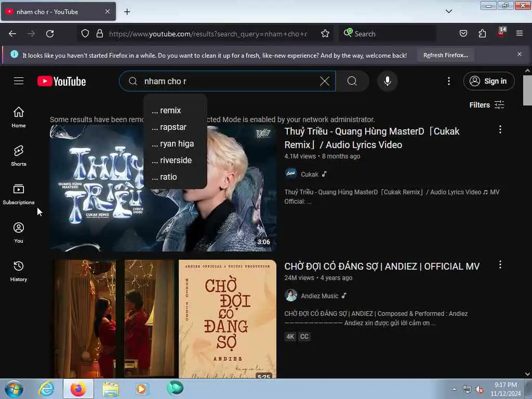
Task: Open YouTube settings three-dot menu
Action: coord(449,81)
